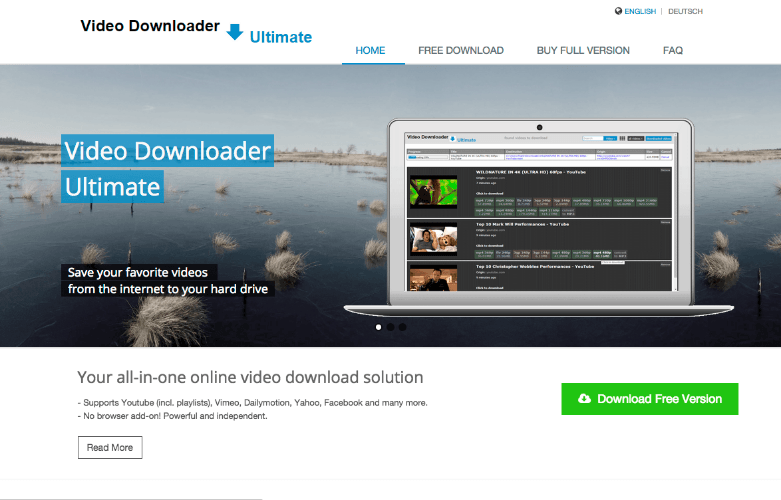Go to the Free Download page
Image resolution: width=781 pixels, height=500 pixels.
click(461, 50)
